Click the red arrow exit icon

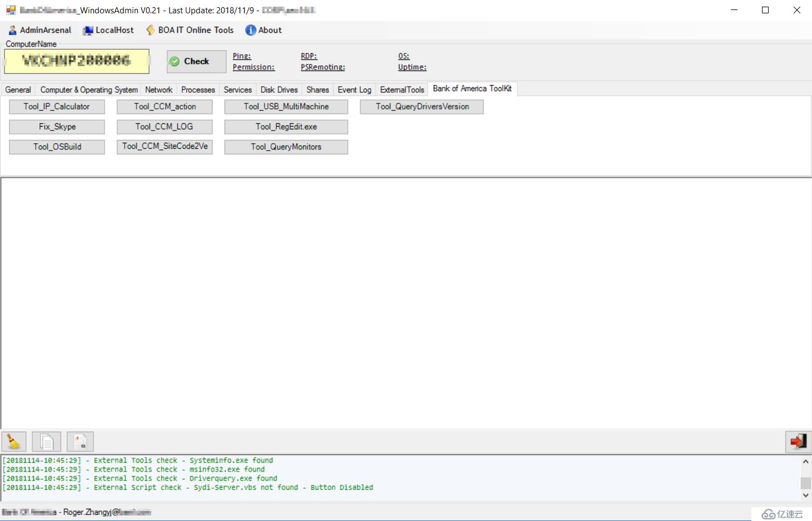pyautogui.click(x=798, y=442)
